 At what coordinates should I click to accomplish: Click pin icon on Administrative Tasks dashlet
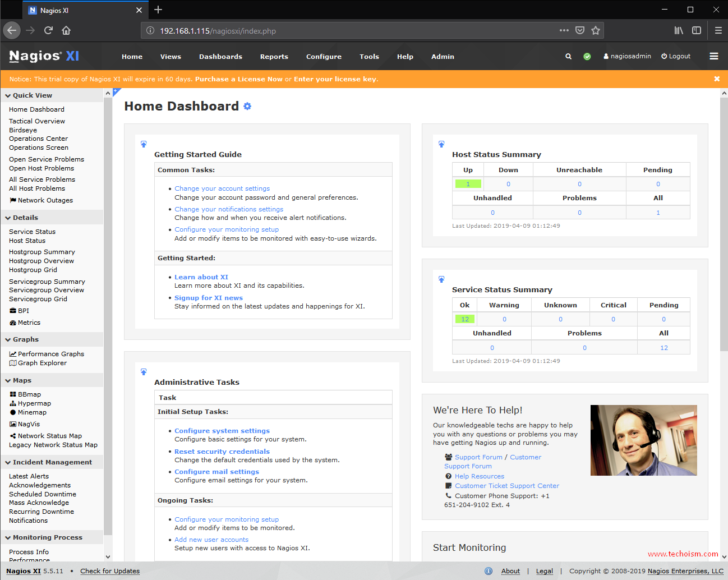144,372
